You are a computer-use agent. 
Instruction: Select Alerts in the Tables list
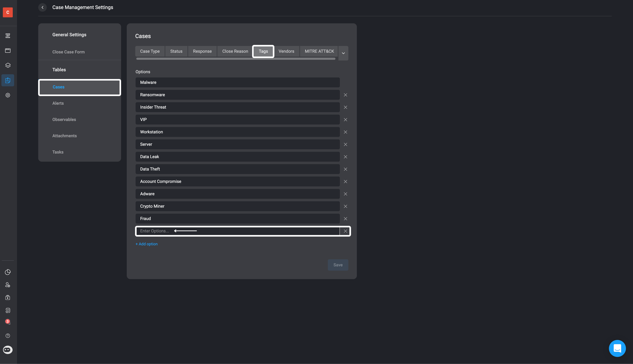pos(58,103)
